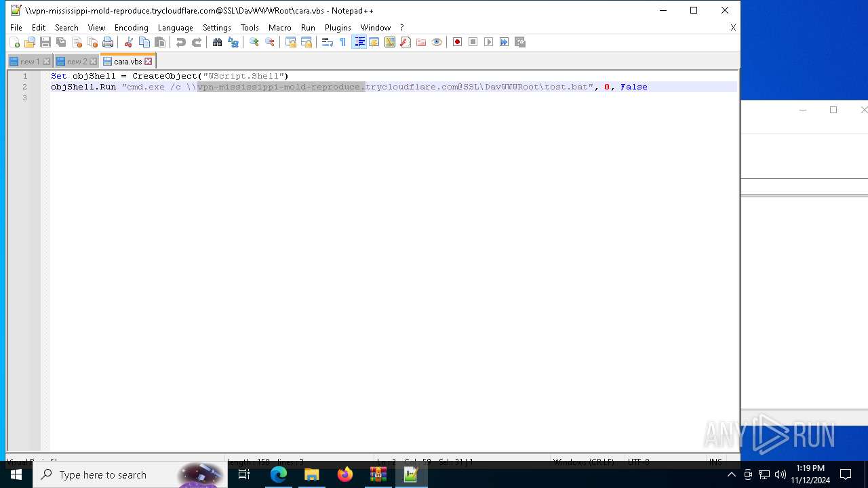Open File Explorer from taskbar

click(312, 474)
